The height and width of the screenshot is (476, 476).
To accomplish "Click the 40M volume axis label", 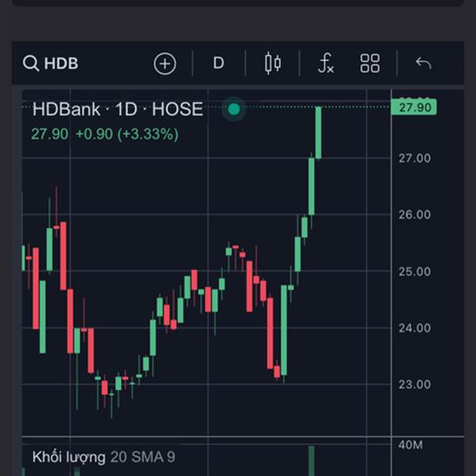I will [410, 445].
